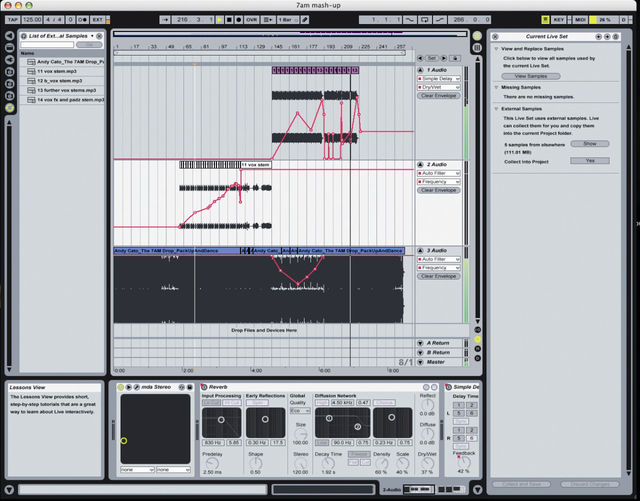
Task: Select 14 vox fx and padz stem.mp3
Action: pos(62,100)
